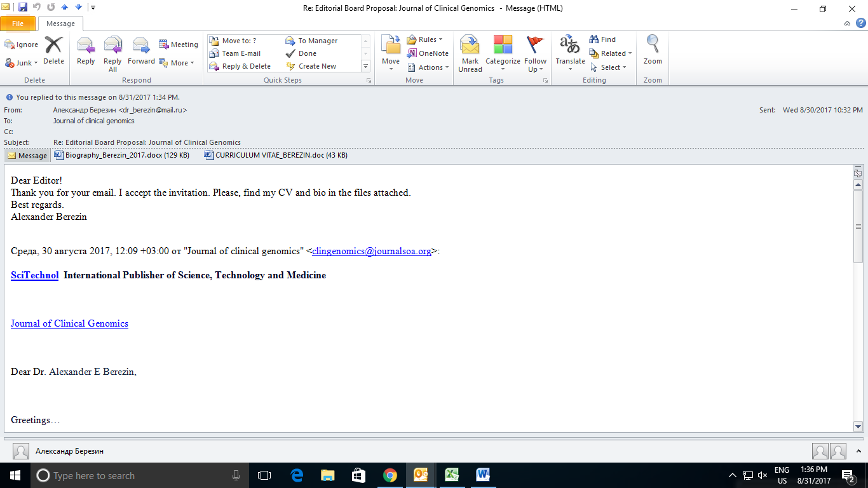Click the Save icon in title bar
Viewport: 868px width, 488px height.
click(23, 8)
